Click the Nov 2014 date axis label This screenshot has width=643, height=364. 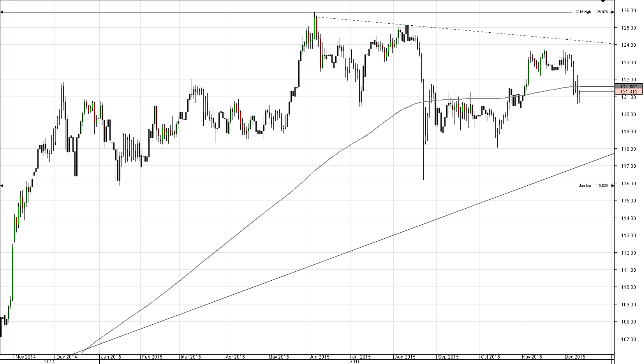tap(25, 357)
